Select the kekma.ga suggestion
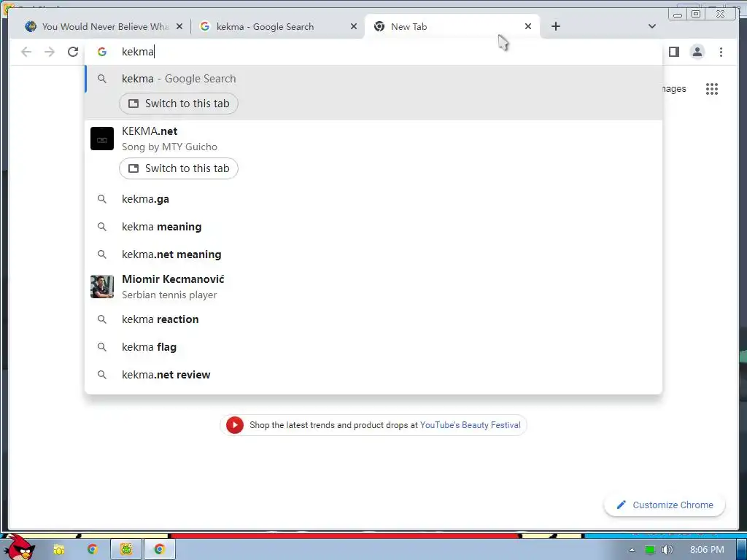The image size is (747, 560). tap(373, 199)
